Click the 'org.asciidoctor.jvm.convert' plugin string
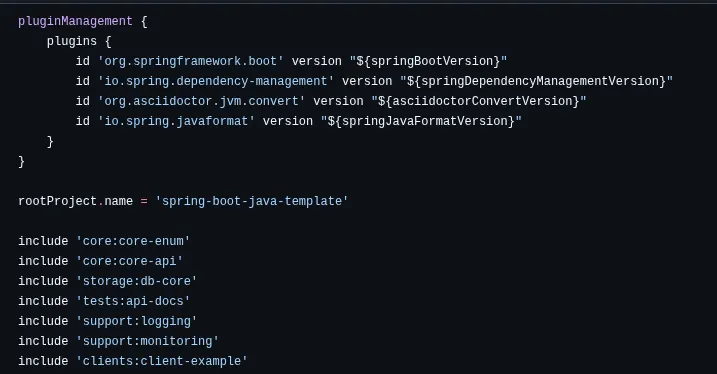The width and height of the screenshot is (717, 374). click(x=201, y=101)
